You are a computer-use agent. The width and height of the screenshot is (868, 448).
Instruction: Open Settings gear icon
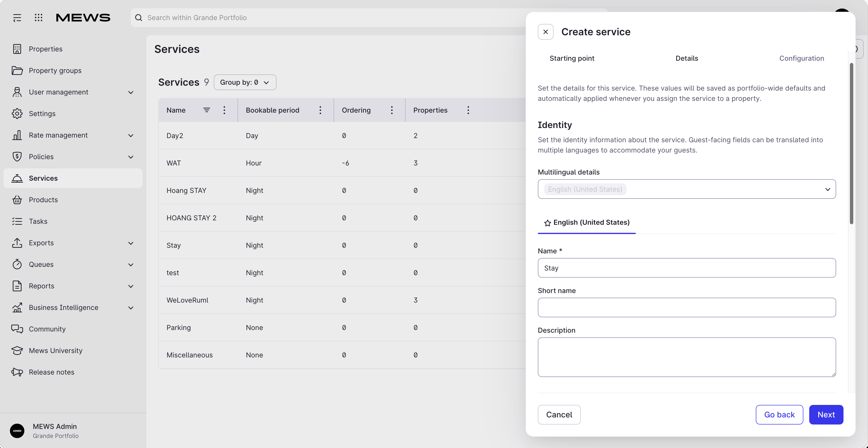pyautogui.click(x=17, y=114)
